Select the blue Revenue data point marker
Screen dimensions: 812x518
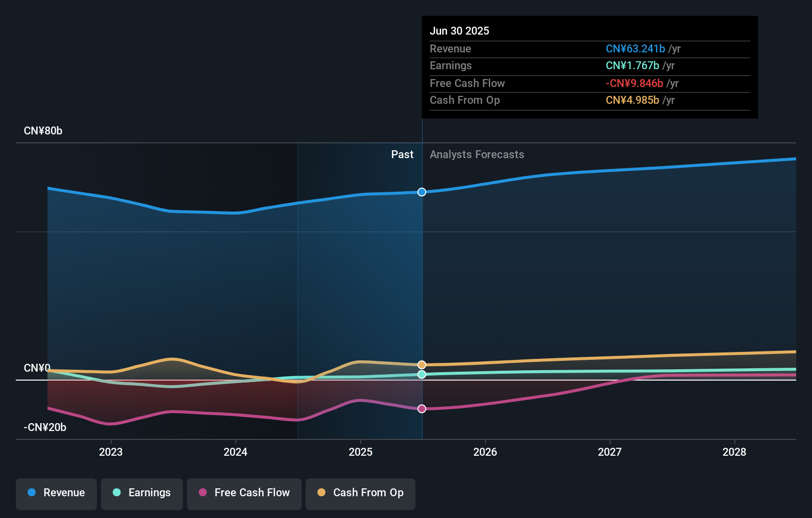coord(421,192)
